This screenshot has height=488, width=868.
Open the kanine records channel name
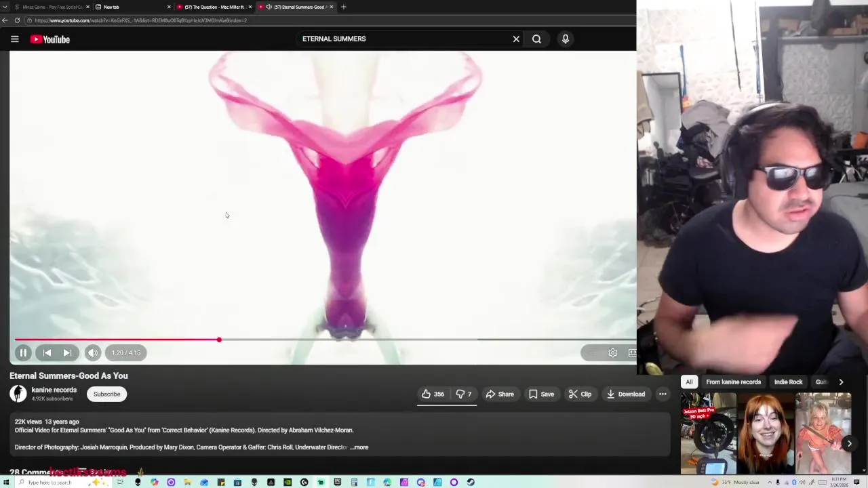(x=54, y=390)
